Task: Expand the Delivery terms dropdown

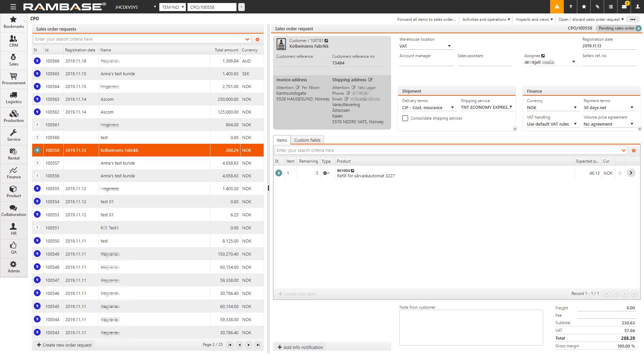Action: point(452,108)
